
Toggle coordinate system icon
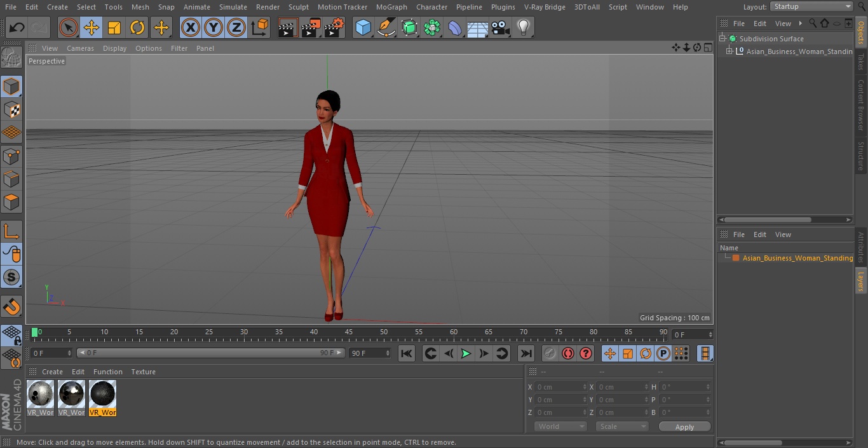click(260, 28)
